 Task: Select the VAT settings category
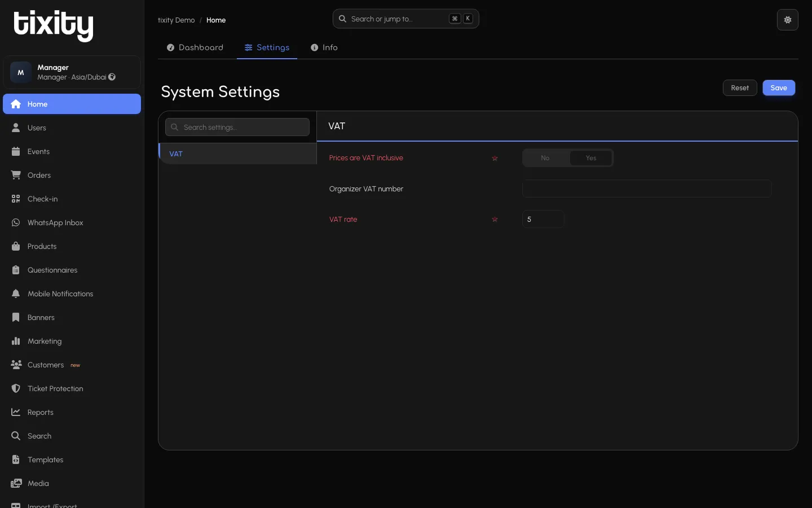click(x=237, y=154)
